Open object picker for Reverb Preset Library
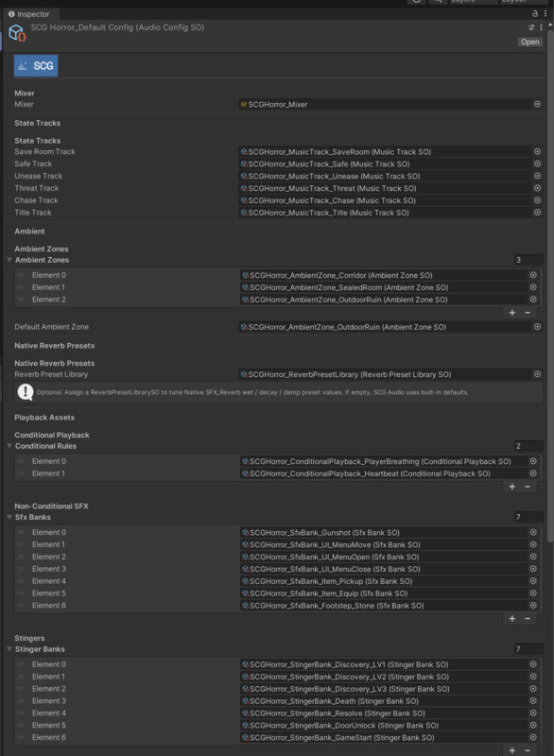 537,374
